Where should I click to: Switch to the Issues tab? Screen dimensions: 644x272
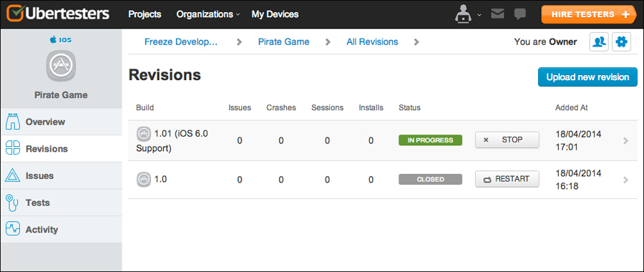point(62,175)
